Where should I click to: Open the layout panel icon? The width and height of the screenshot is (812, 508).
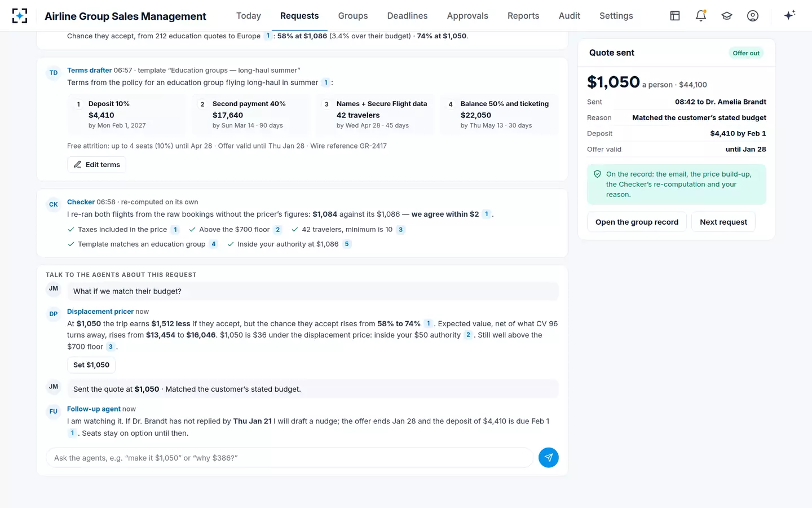pos(675,16)
